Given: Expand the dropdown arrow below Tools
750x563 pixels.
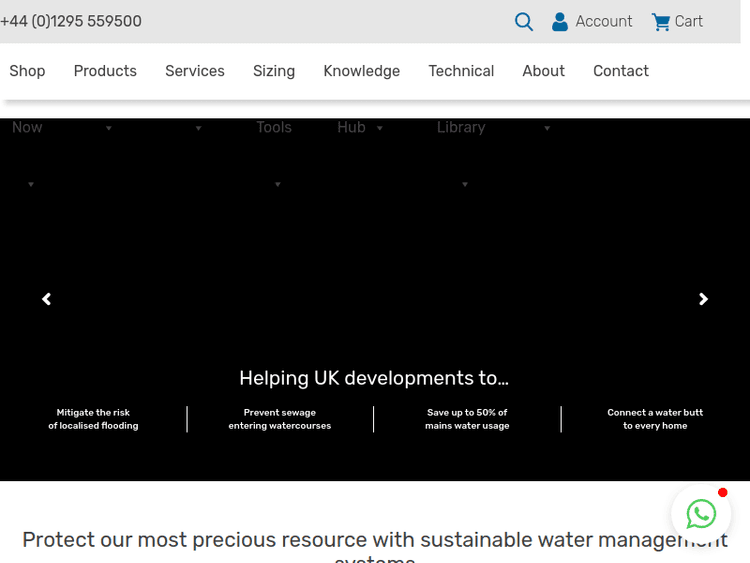Looking at the screenshot, I should coord(278,185).
